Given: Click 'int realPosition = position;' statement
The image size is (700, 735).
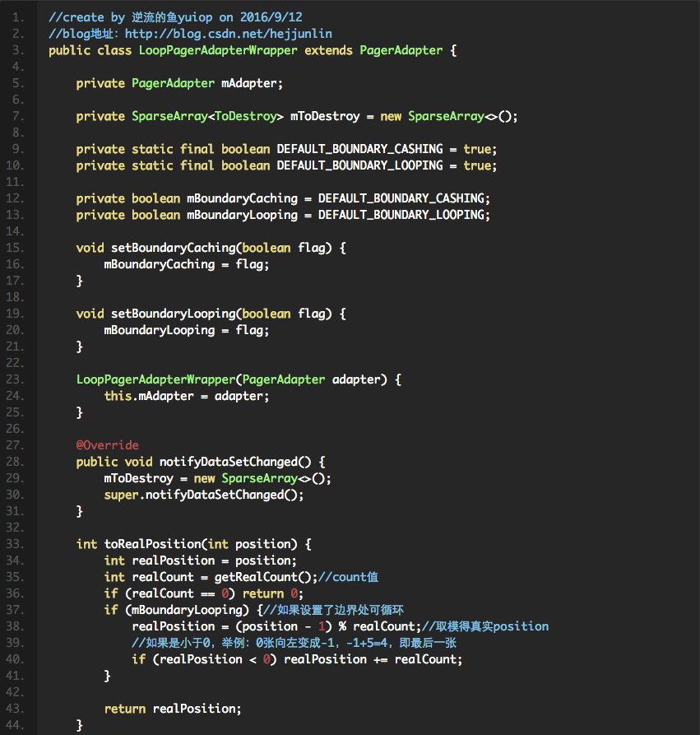Looking at the screenshot, I should click(200, 561).
